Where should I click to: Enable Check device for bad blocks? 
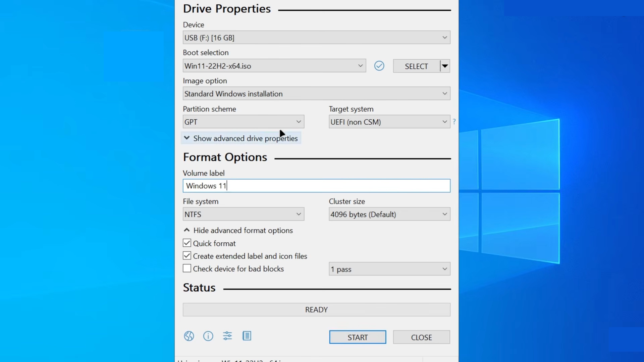click(x=187, y=268)
